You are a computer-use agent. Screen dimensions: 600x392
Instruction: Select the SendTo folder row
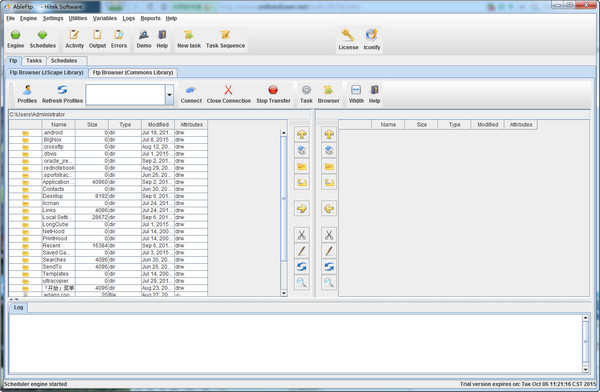tap(108, 267)
